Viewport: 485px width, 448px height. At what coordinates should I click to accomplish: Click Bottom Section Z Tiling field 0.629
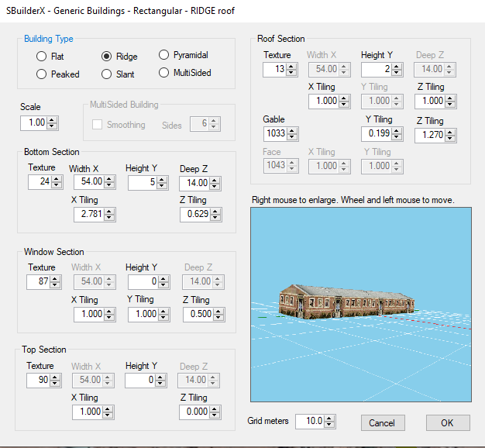click(195, 214)
